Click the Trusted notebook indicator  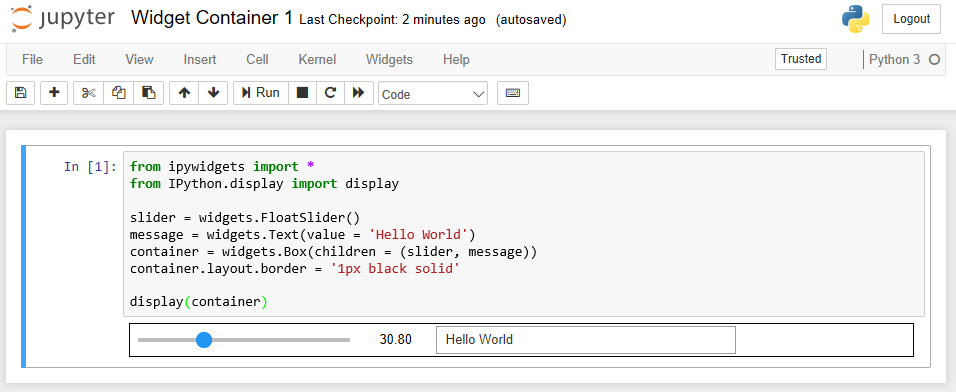click(x=801, y=59)
